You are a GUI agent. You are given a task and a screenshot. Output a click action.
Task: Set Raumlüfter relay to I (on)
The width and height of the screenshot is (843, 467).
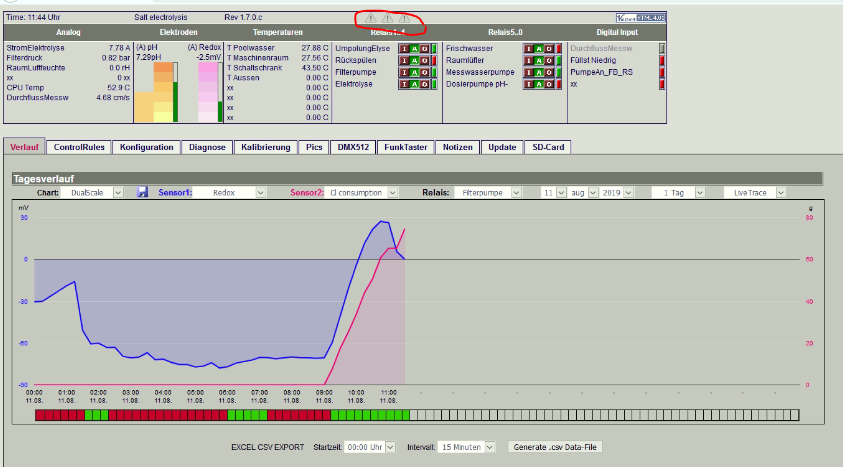coord(528,60)
